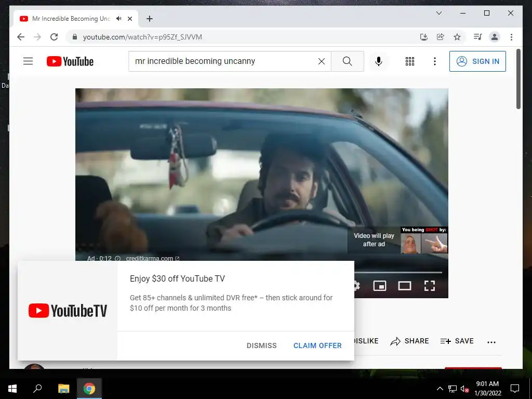Viewport: 532px width, 399px height.
Task: Open YouTube settings three-dot menu
Action: [435, 61]
